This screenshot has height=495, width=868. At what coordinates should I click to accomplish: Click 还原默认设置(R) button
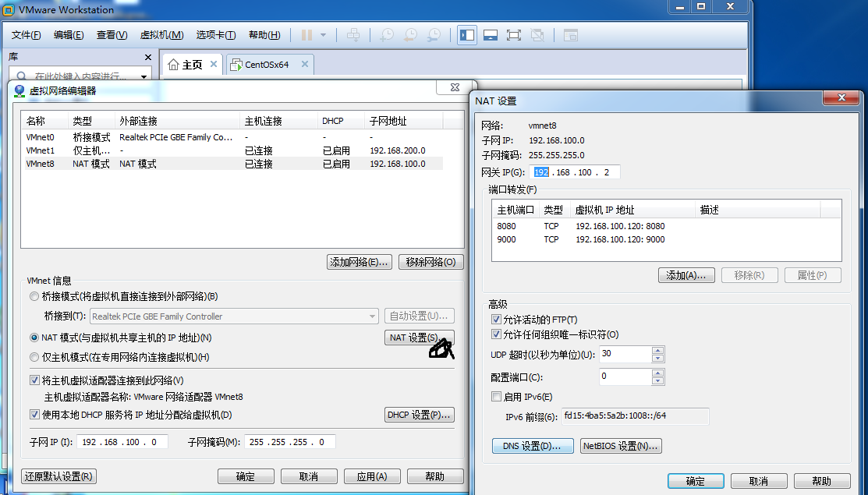(58, 476)
